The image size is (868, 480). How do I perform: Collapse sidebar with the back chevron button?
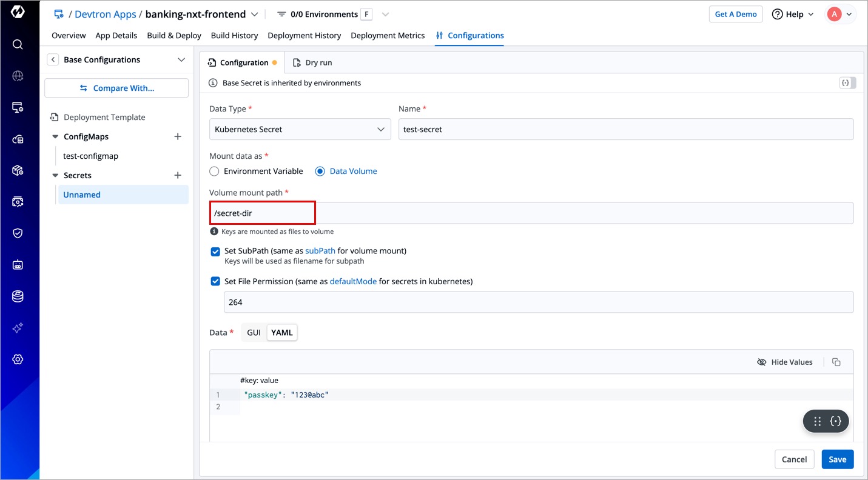pyautogui.click(x=53, y=59)
